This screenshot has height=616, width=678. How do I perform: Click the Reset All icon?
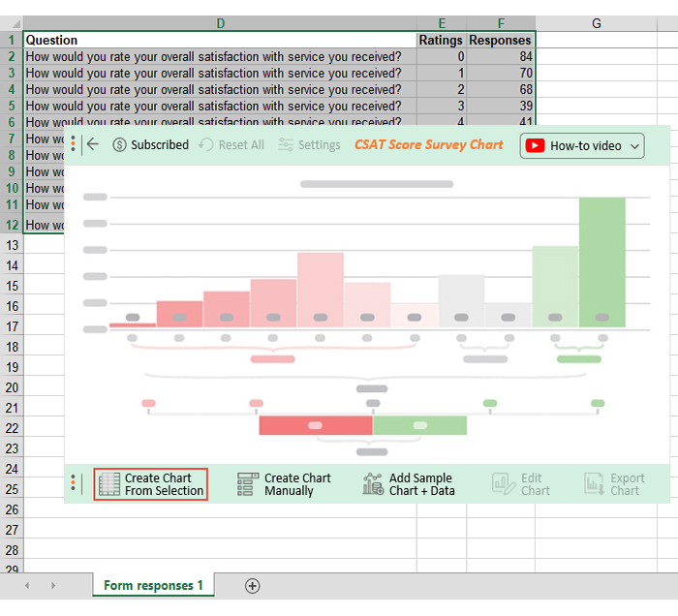206,145
